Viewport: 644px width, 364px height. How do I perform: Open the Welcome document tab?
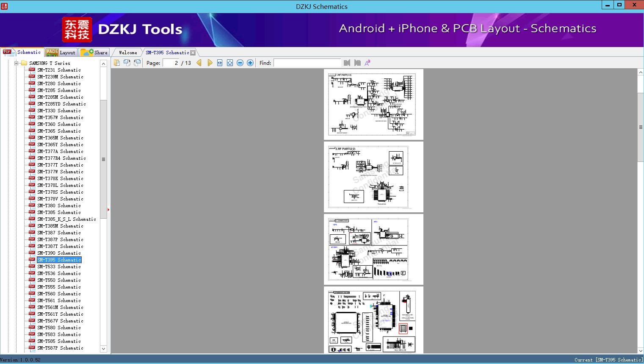pos(128,53)
